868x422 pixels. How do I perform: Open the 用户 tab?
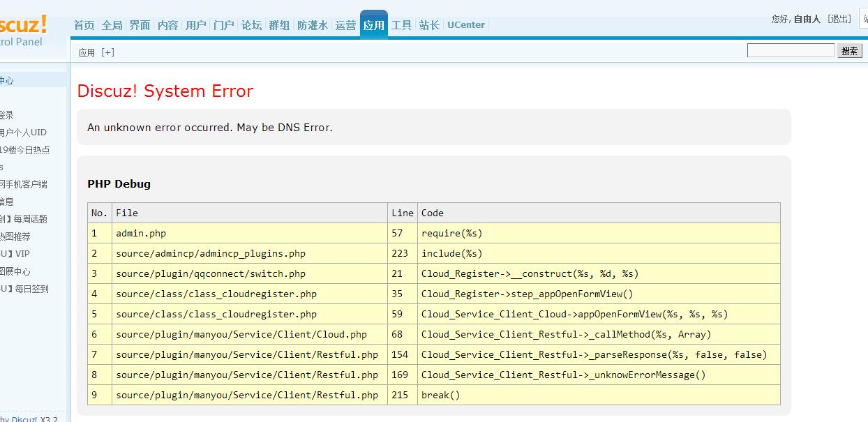tap(195, 25)
